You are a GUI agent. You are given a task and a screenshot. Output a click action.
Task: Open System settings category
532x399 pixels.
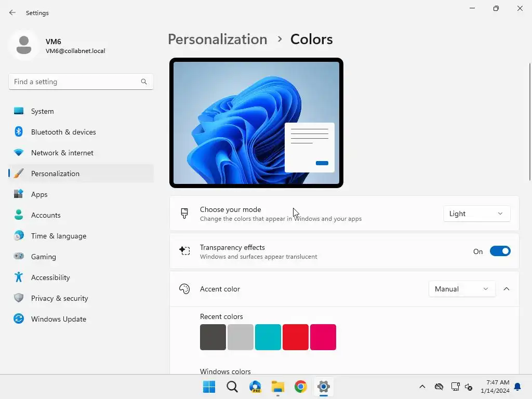click(81, 111)
